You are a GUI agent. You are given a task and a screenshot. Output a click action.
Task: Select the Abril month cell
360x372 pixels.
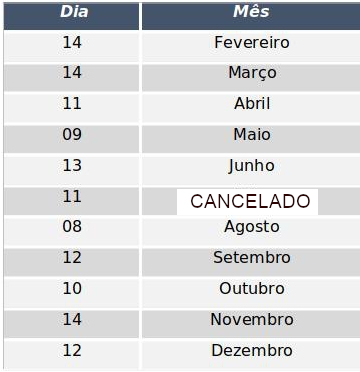(x=251, y=108)
